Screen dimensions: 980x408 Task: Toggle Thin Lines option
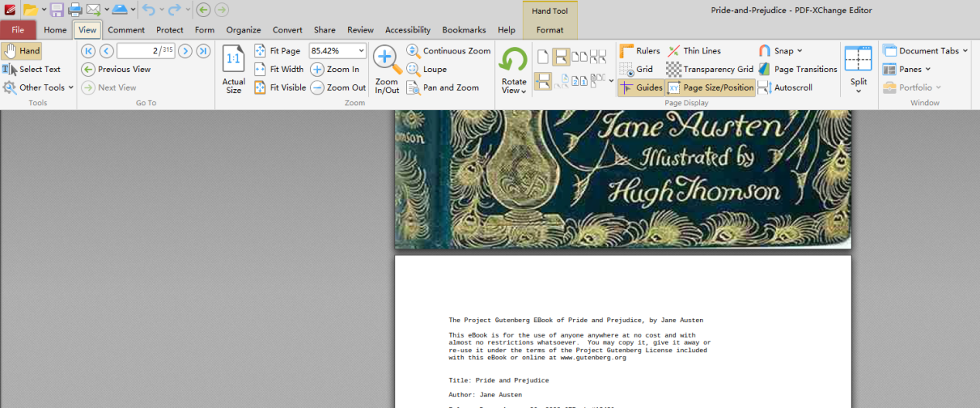click(694, 51)
